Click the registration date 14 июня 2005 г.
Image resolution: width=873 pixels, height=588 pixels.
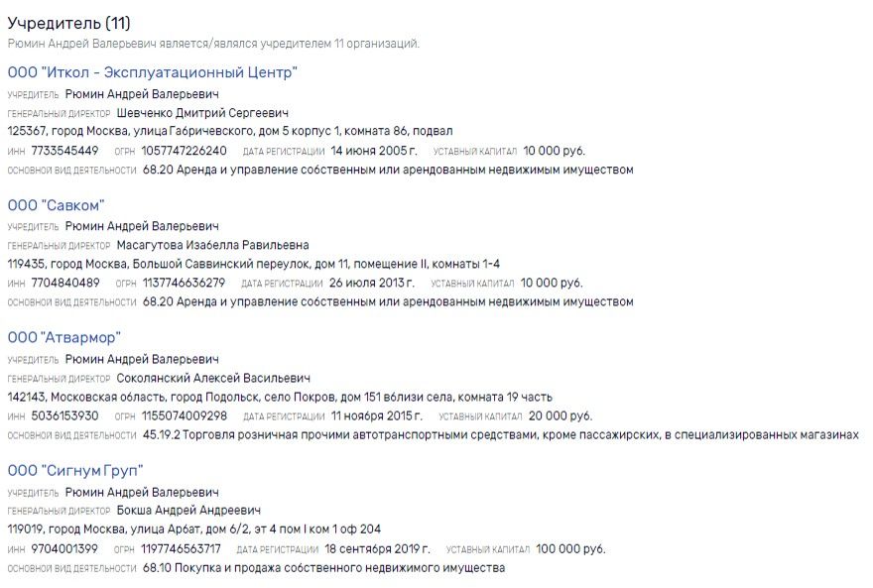pos(374,151)
